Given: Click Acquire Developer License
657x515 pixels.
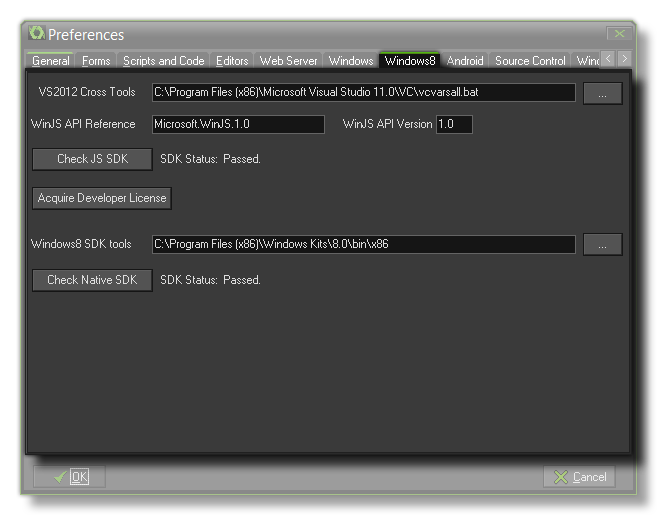Looking at the screenshot, I should 102,198.
